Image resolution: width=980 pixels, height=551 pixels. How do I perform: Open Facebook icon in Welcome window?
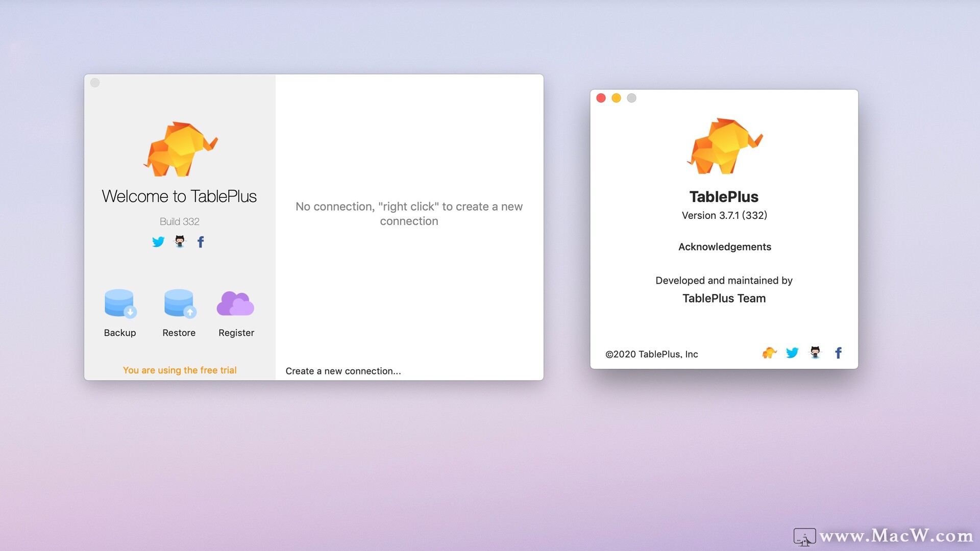pyautogui.click(x=201, y=242)
